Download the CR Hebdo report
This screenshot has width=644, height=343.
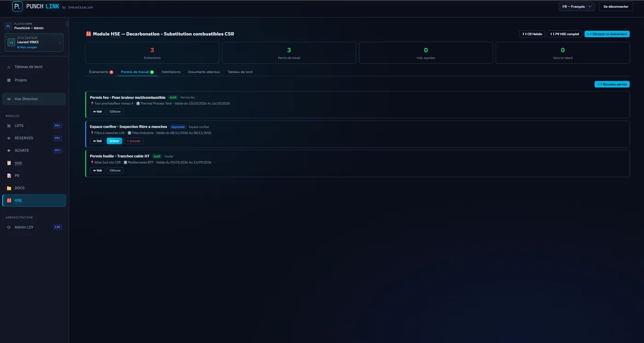[x=532, y=34]
